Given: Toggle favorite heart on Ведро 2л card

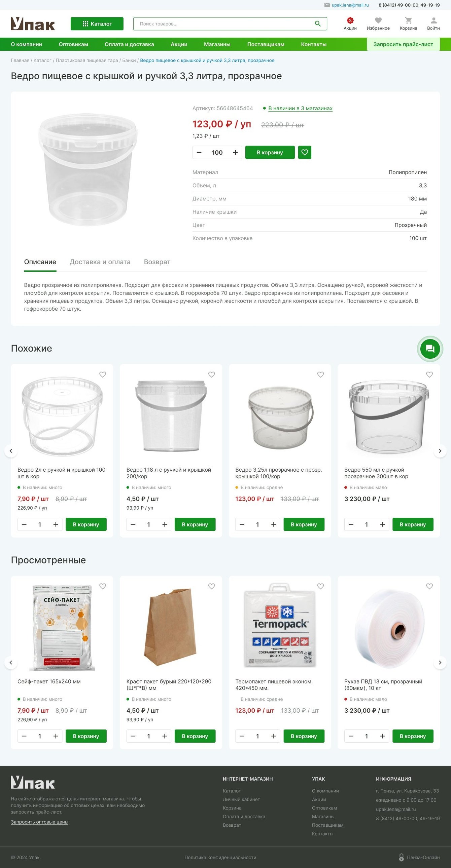Looking at the screenshot, I should pyautogui.click(x=103, y=375).
